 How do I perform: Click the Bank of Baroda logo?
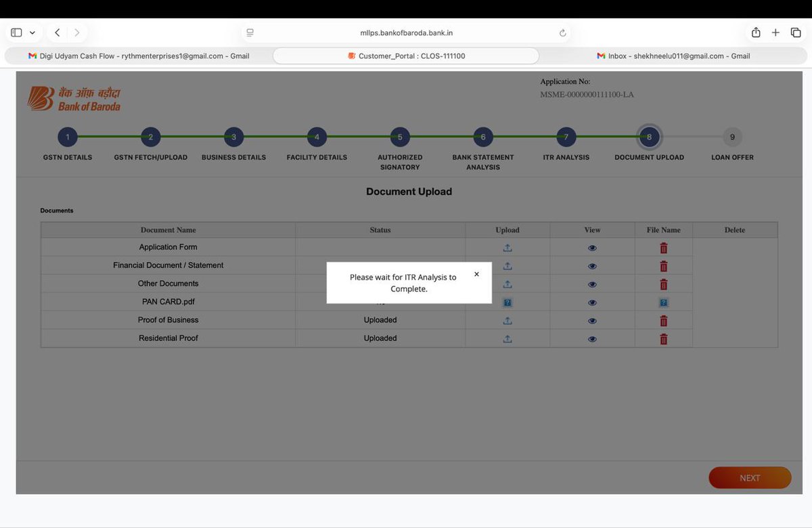pyautogui.click(x=74, y=99)
